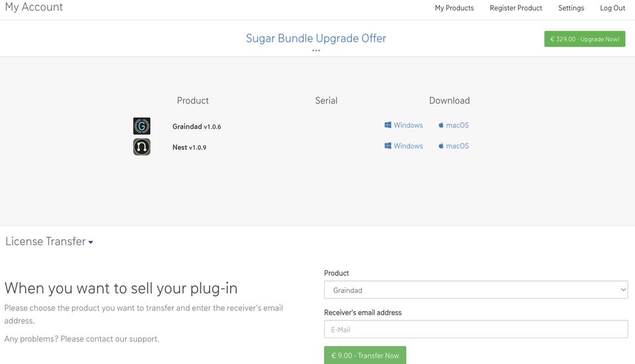The image size is (635, 364).
Task: Click the Windows logo for Nest
Action: pyautogui.click(x=388, y=146)
